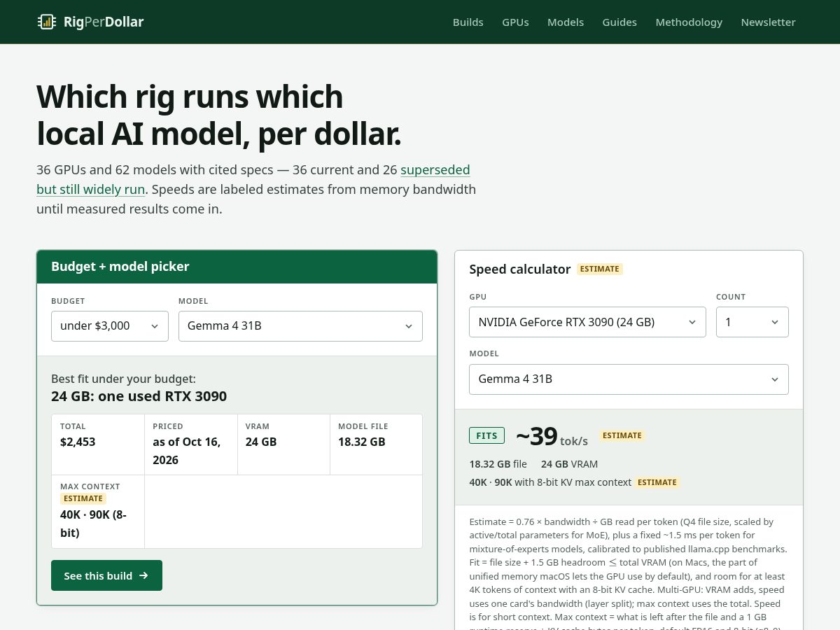Screen dimensions: 840x630
Task: Open the Builds nav item
Action: (468, 22)
